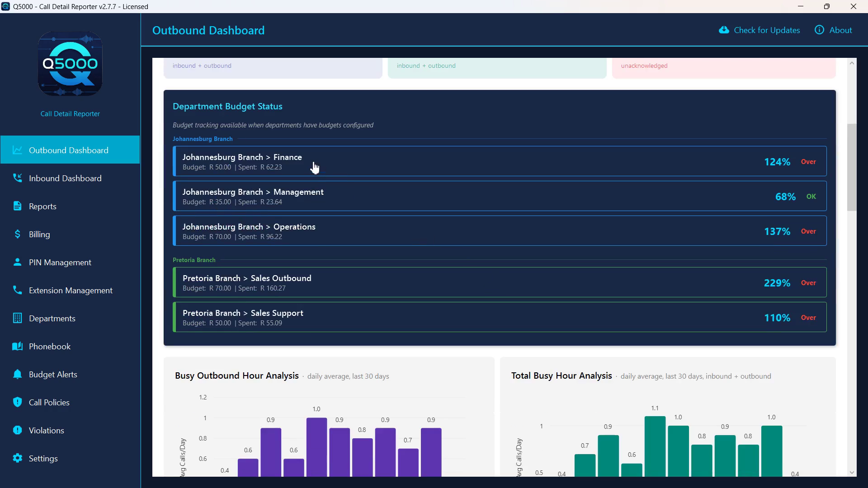Click the Departments building icon
The height and width of the screenshot is (488, 868).
point(17,318)
